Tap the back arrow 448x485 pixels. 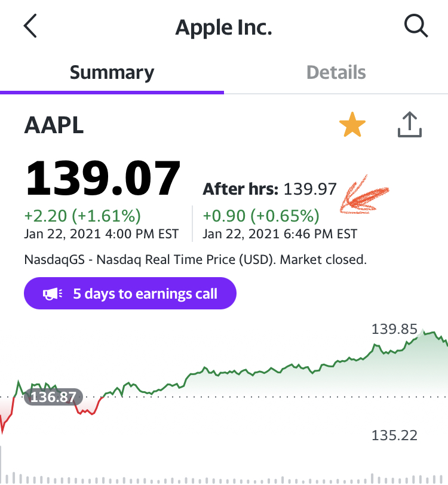click(30, 26)
